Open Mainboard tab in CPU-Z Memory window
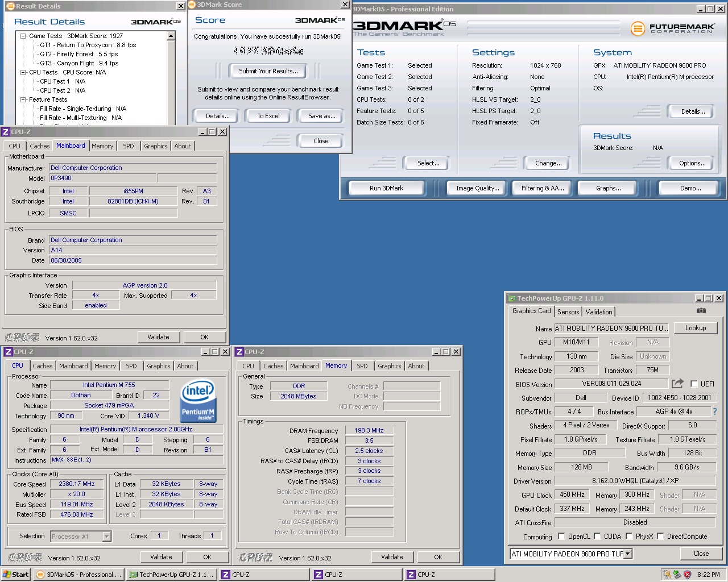The width and height of the screenshot is (728, 582). click(x=304, y=366)
